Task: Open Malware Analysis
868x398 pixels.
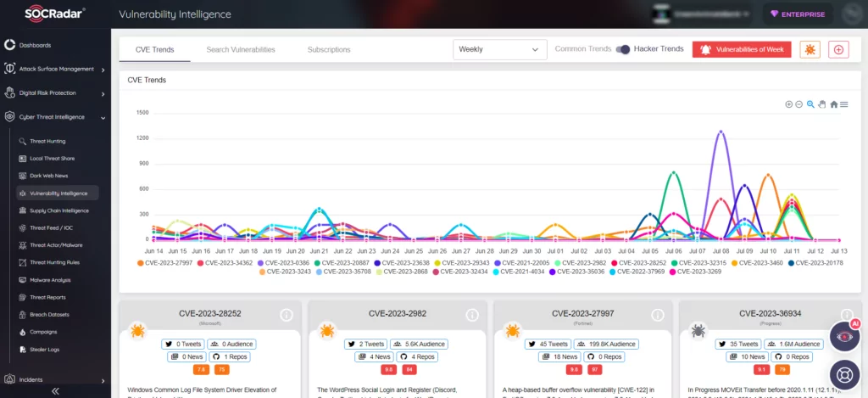Action: tap(50, 280)
